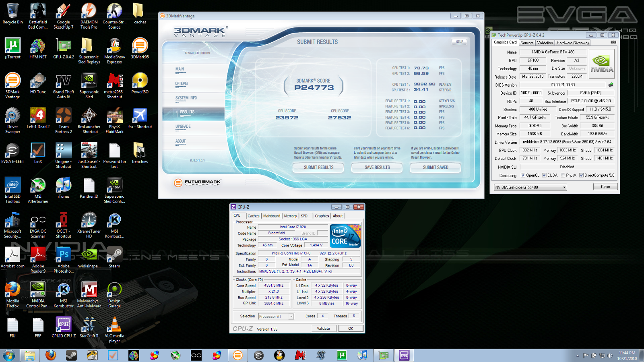
Task: Open Firefox from the taskbar
Action: tap(50, 355)
